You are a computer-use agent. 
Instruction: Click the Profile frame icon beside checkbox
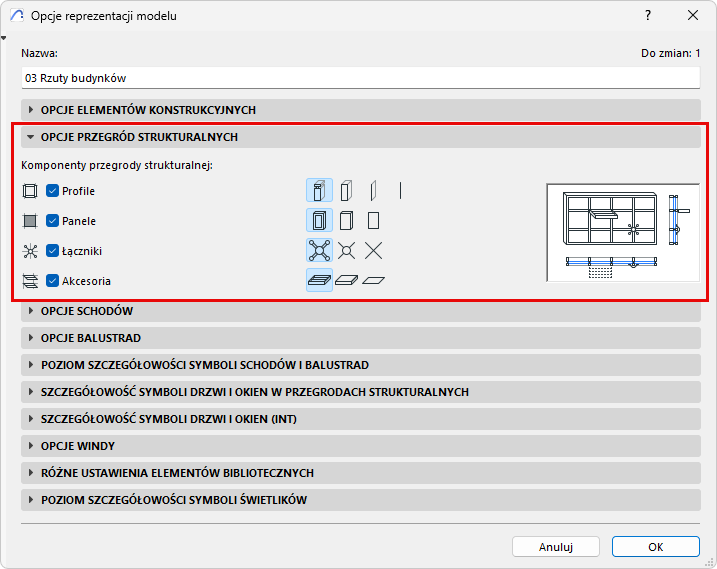(x=30, y=191)
